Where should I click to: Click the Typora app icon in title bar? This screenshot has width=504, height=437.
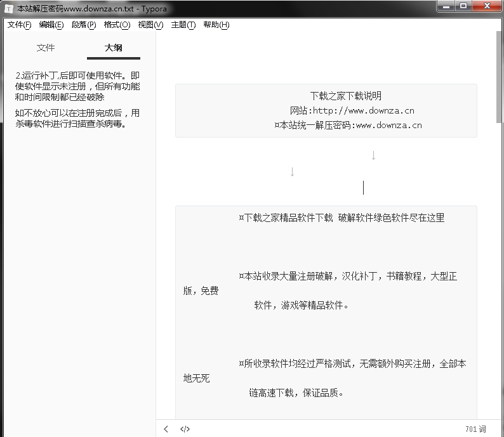pyautogui.click(x=9, y=8)
